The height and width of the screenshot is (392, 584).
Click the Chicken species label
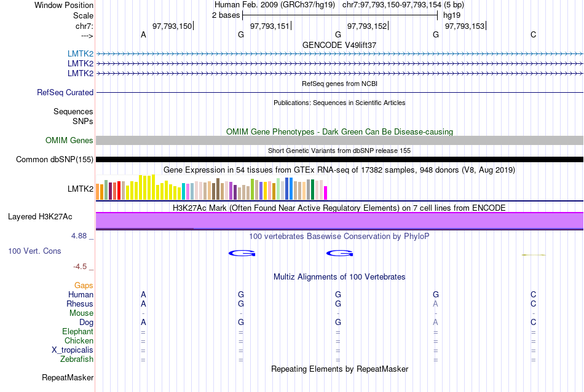79,340
